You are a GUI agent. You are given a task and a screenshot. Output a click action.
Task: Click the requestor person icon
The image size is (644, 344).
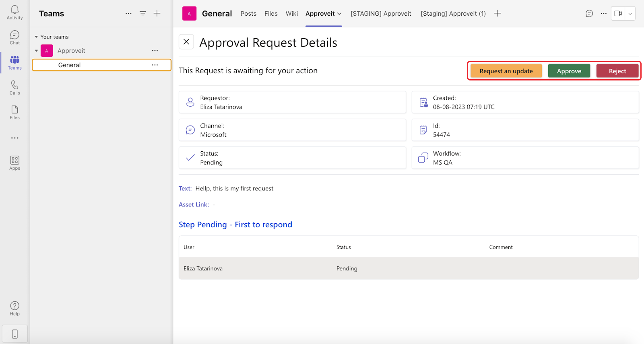click(x=190, y=102)
